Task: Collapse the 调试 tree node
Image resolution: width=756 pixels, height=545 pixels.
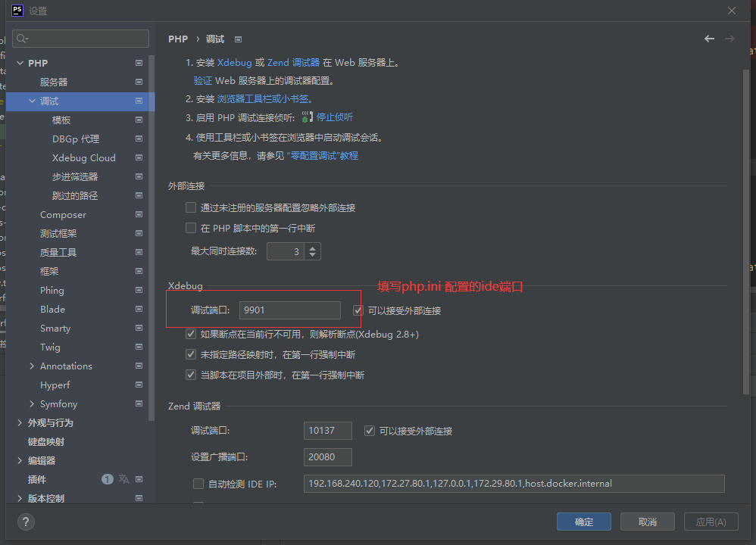Action: pyautogui.click(x=33, y=101)
